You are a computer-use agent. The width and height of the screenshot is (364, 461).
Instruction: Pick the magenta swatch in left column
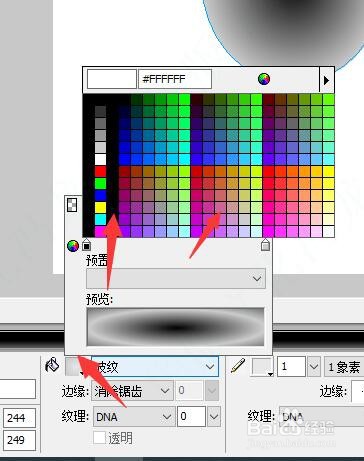click(x=100, y=231)
